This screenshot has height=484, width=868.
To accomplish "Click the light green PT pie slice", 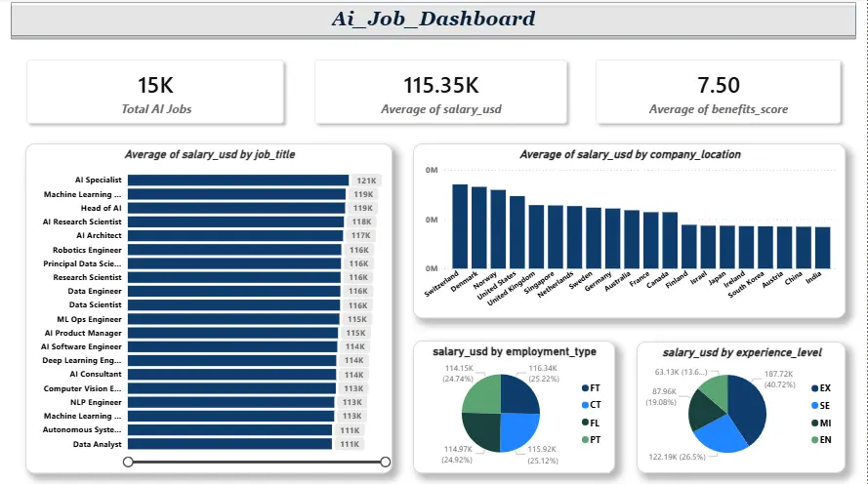I will pos(483,396).
